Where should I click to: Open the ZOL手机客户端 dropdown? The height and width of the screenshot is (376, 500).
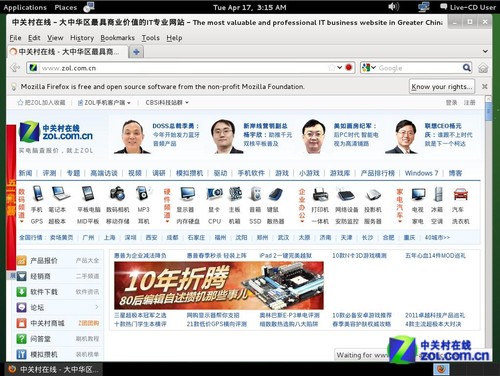(x=104, y=102)
